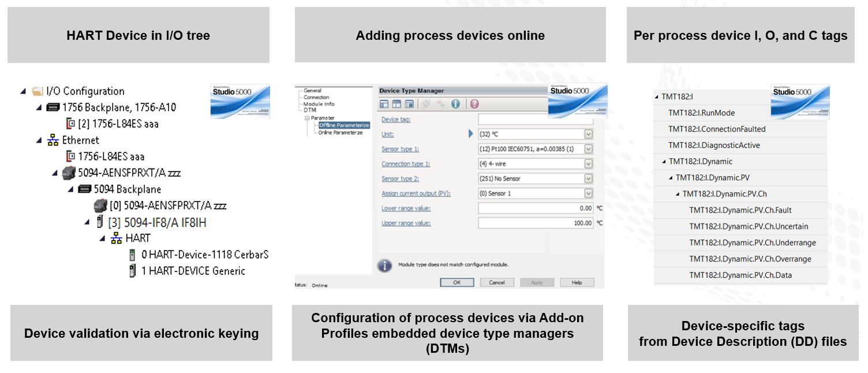The width and height of the screenshot is (868, 373).
Task: Click the blue information icon in the DTM toolbar
Action: tap(455, 104)
